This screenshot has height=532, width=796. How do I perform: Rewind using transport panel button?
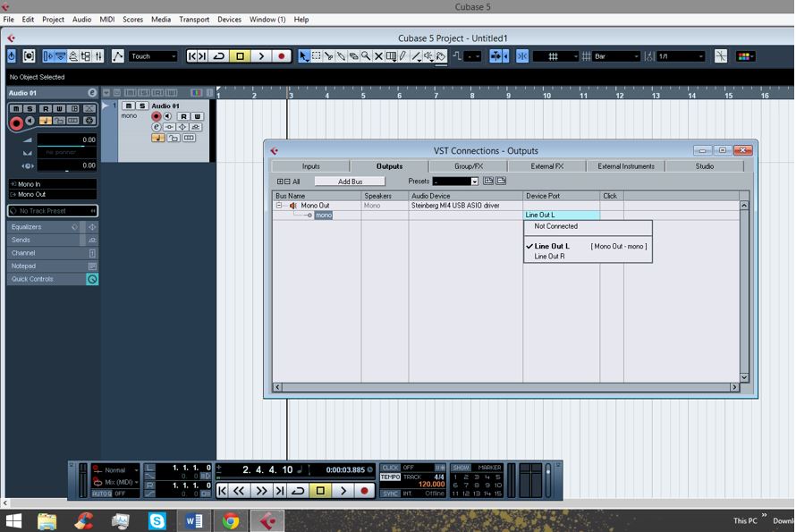tap(239, 491)
